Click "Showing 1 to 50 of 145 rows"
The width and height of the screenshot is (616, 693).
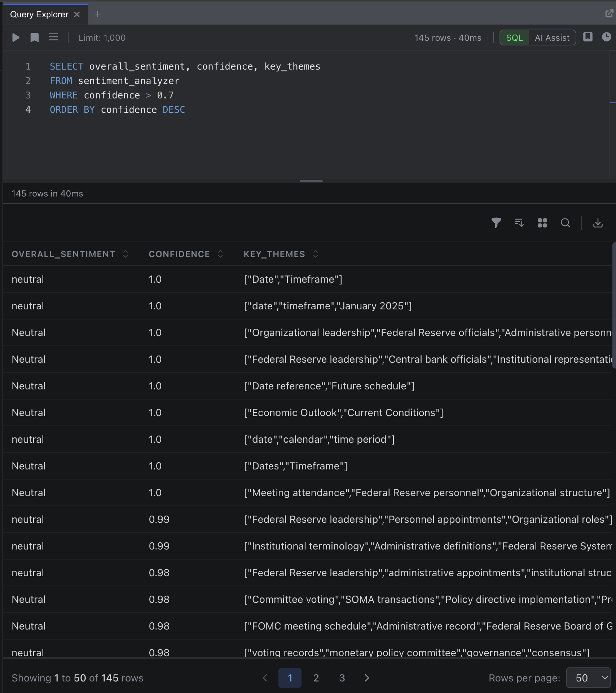(x=78, y=678)
